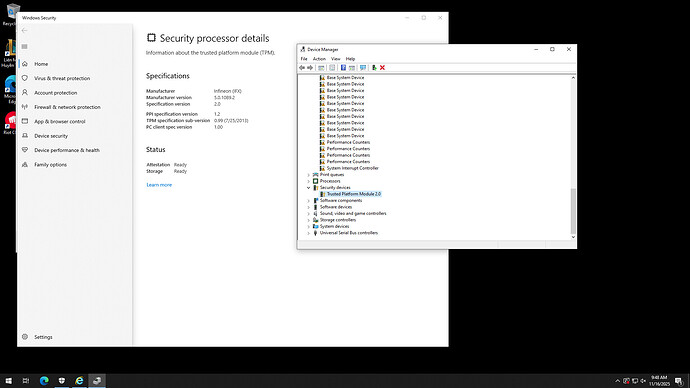
Task: Open Account protection in the sidebar
Action: click(55, 93)
